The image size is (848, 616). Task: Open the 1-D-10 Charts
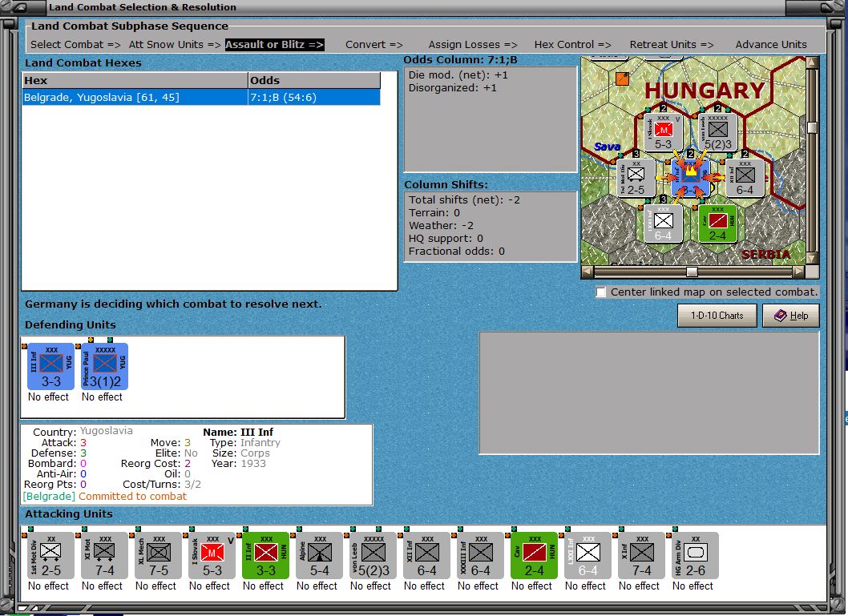pyautogui.click(x=717, y=316)
